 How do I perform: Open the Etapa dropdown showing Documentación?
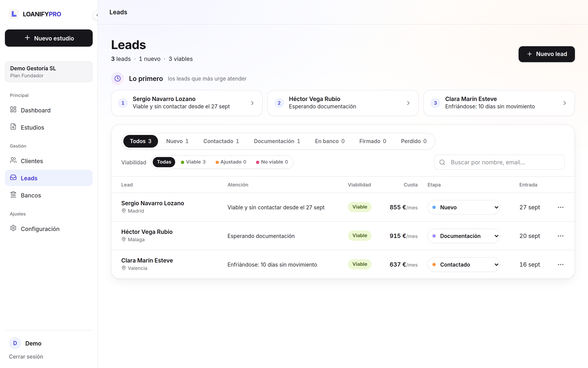tap(464, 236)
